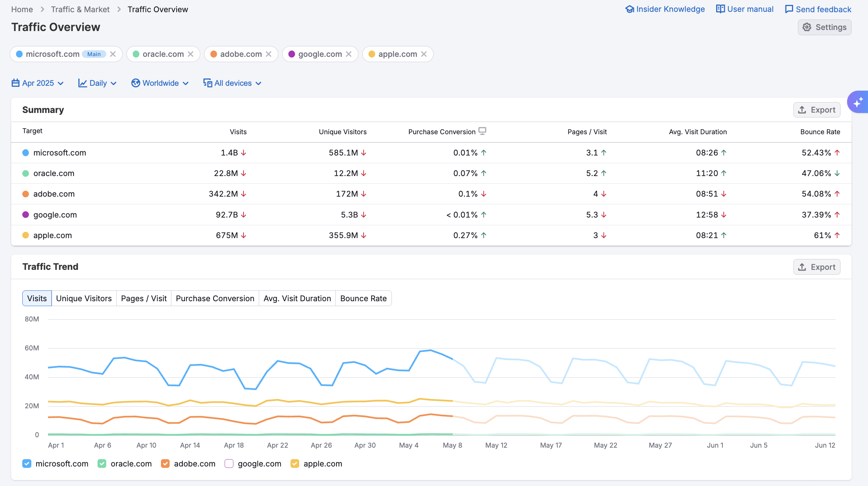Click the Settings gear icon

click(x=807, y=27)
